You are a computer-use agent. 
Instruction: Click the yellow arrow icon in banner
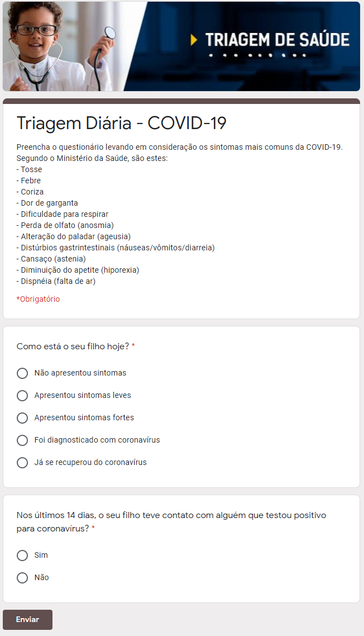pos(194,39)
